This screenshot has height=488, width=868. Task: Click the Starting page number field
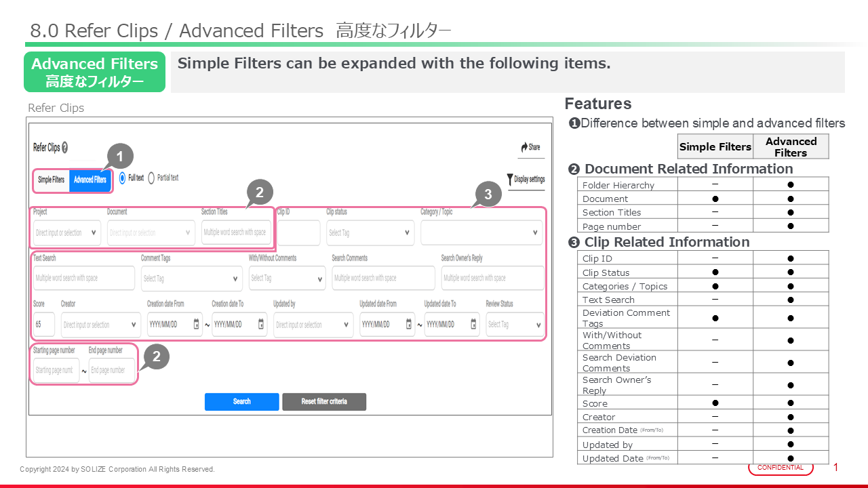pos(56,371)
